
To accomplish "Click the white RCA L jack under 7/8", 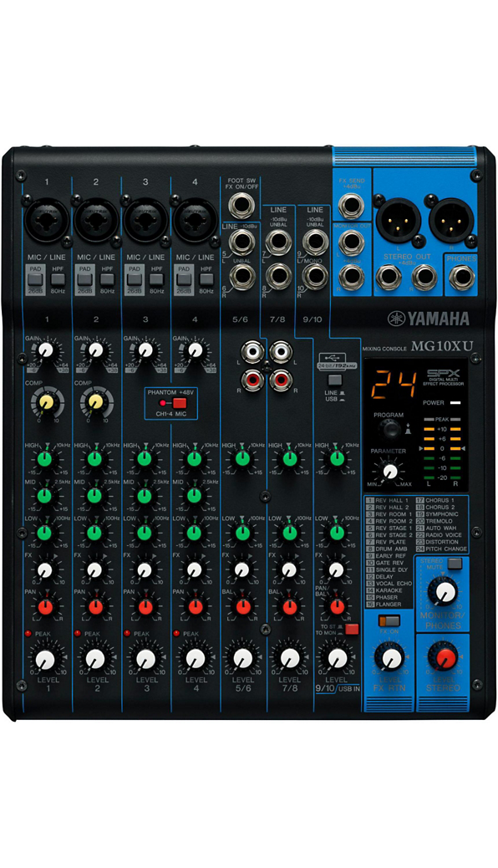I will [281, 351].
